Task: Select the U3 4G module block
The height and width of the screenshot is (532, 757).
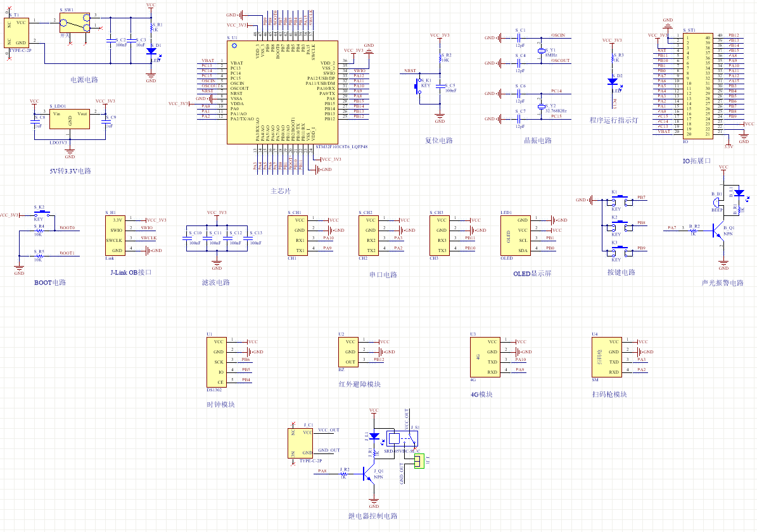Action: pos(485,357)
